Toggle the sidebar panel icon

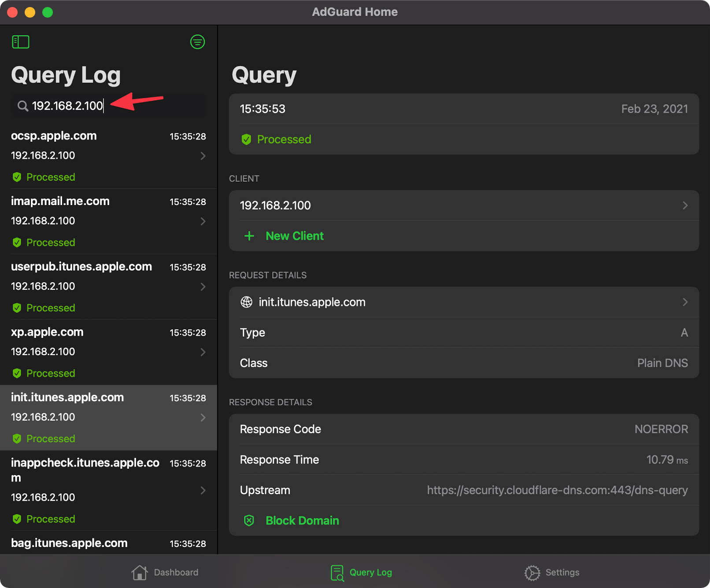(20, 42)
